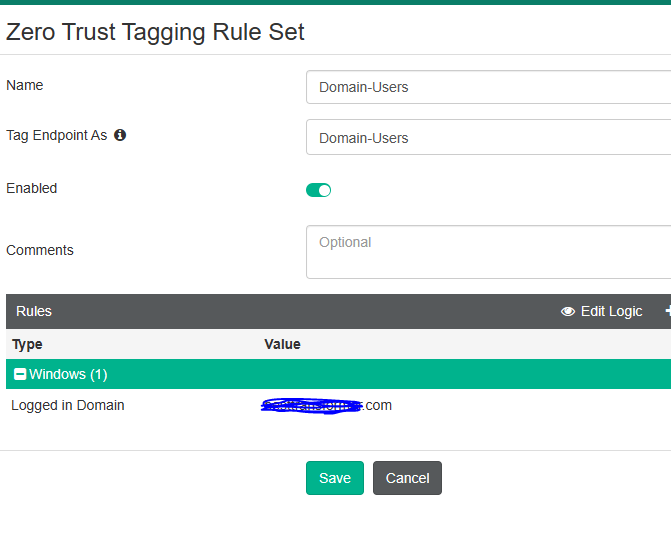Click the Name input field
This screenshot has height=558, width=671.
pyautogui.click(x=488, y=87)
